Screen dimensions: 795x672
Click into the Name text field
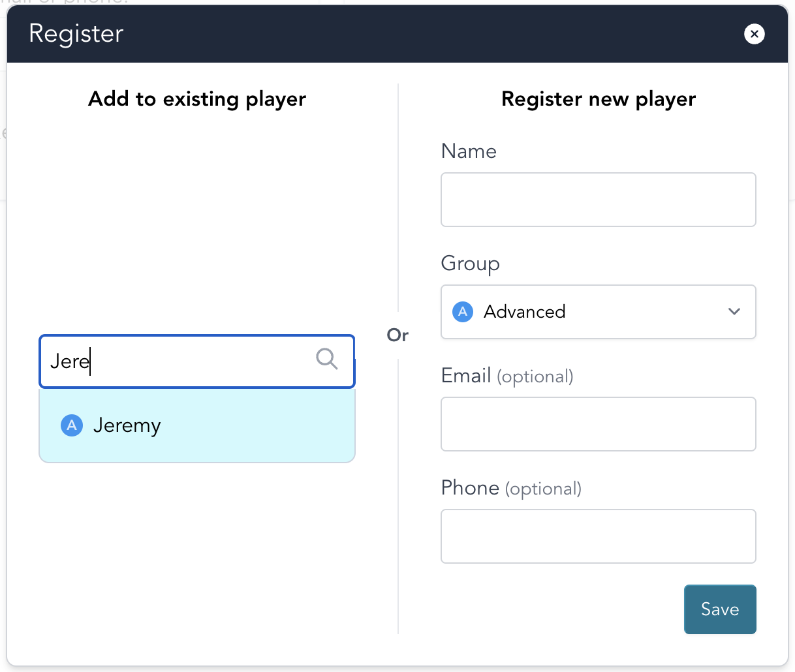(598, 200)
